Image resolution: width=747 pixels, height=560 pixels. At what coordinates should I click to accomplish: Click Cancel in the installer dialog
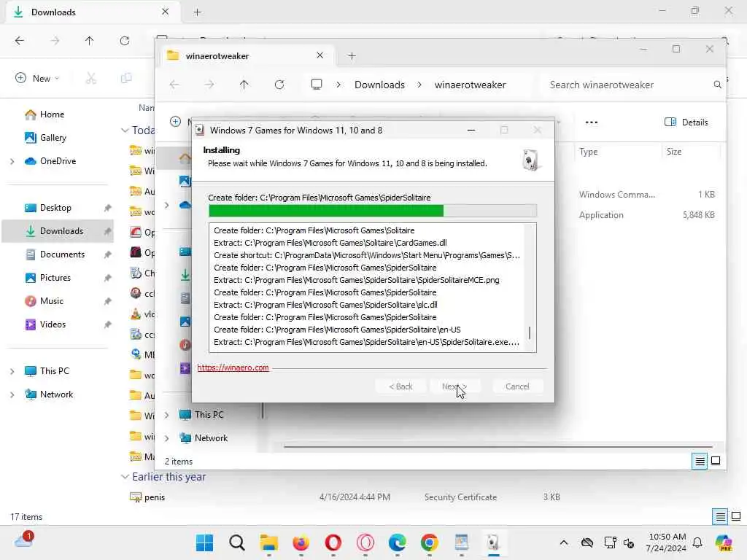[517, 386]
